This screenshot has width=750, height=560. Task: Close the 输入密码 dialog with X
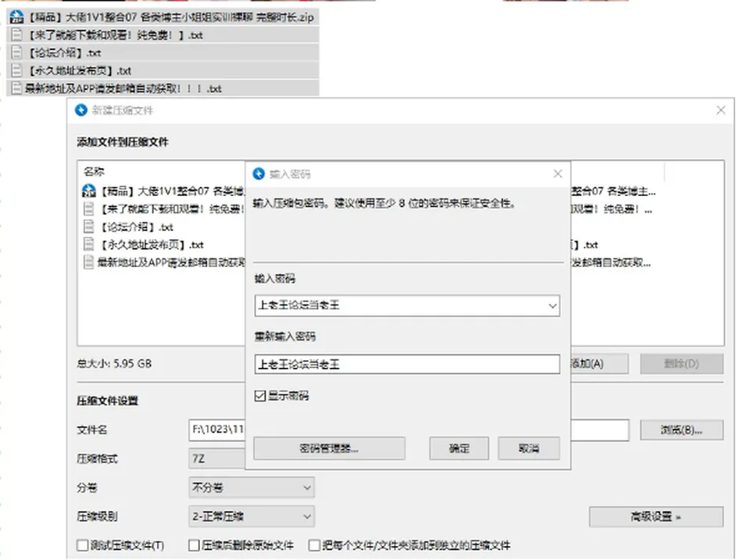(x=558, y=173)
